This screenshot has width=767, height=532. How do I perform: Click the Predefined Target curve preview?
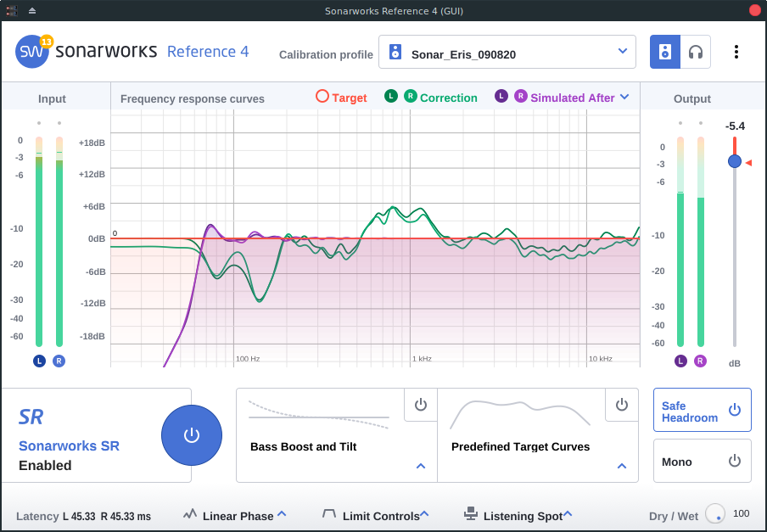pyautogui.click(x=520, y=415)
